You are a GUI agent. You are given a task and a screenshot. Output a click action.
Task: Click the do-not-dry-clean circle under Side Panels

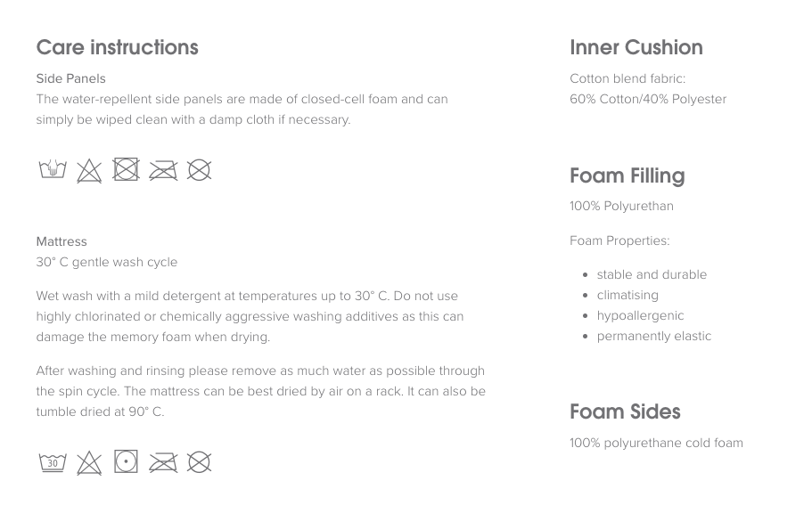tap(200, 170)
